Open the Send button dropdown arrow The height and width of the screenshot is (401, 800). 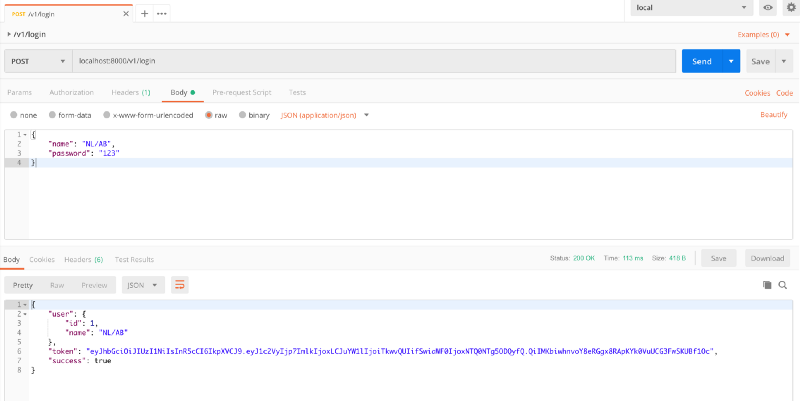click(x=731, y=61)
